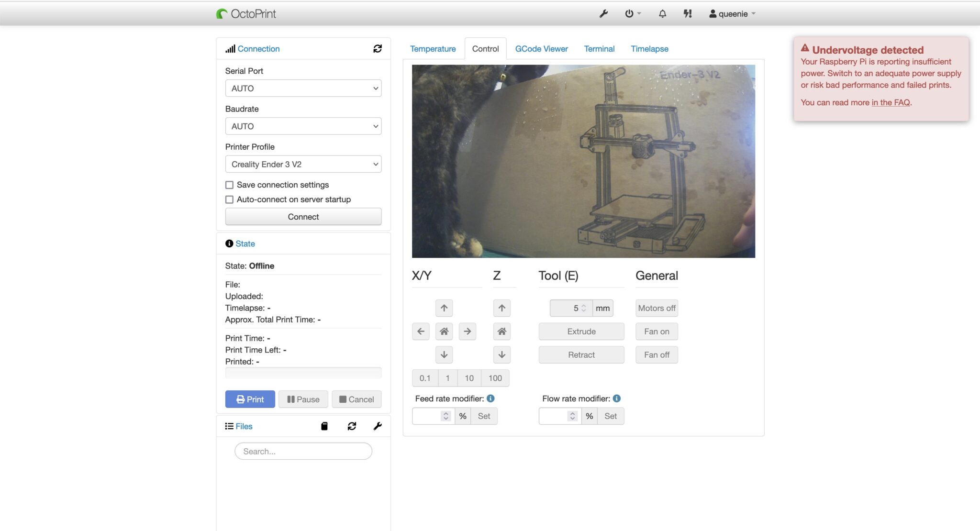Open the Baudrate dropdown

pos(303,126)
